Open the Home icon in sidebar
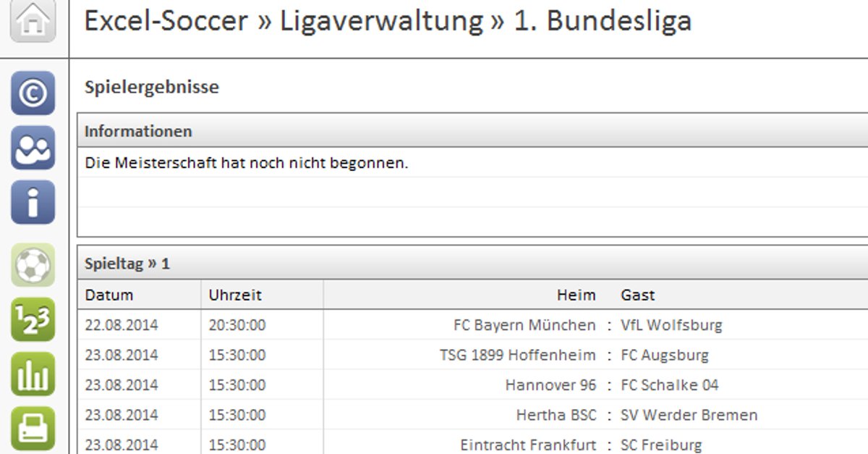 pyautogui.click(x=33, y=20)
